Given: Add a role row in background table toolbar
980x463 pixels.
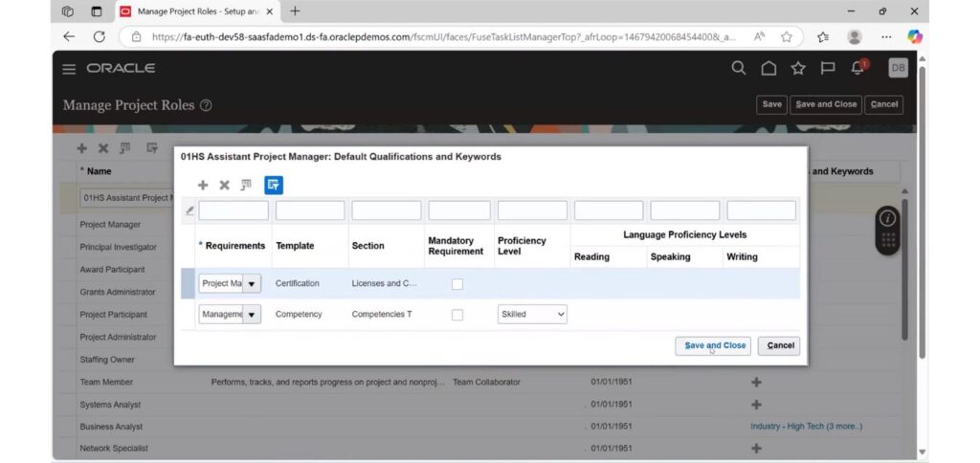Looking at the screenshot, I should click(82, 148).
